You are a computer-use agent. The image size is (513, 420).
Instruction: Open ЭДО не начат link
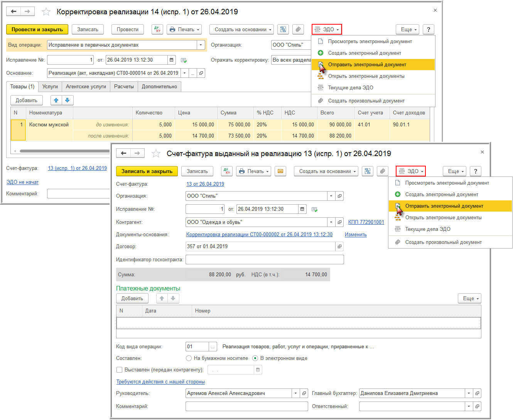click(22, 182)
